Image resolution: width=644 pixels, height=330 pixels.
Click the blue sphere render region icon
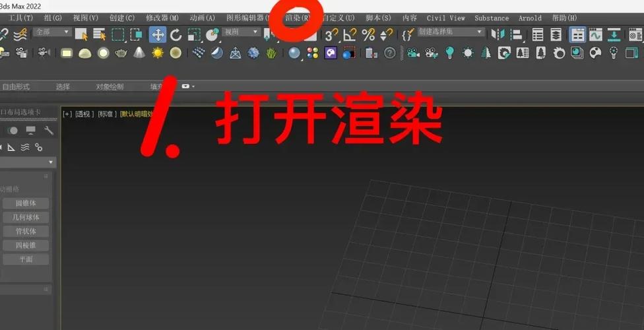(348, 53)
